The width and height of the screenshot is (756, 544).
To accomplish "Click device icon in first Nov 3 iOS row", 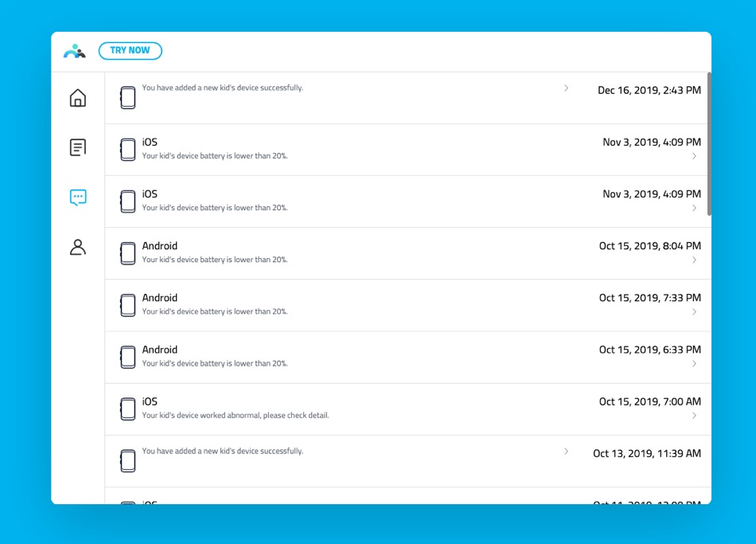I will coord(128,150).
